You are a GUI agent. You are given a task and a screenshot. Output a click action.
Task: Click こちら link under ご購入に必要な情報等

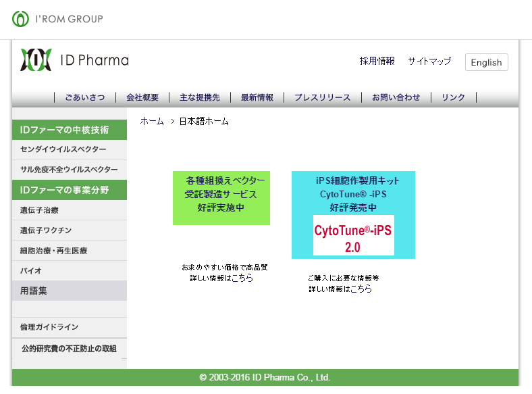tap(361, 289)
